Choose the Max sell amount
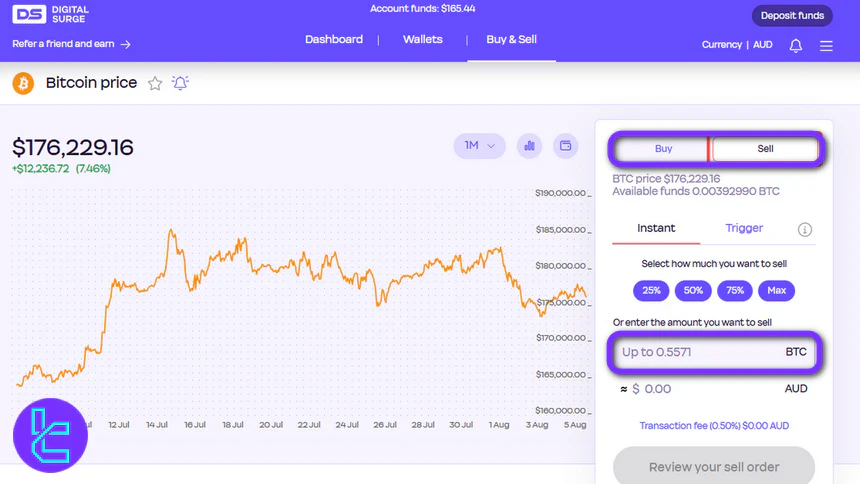860x484 pixels. coord(777,291)
